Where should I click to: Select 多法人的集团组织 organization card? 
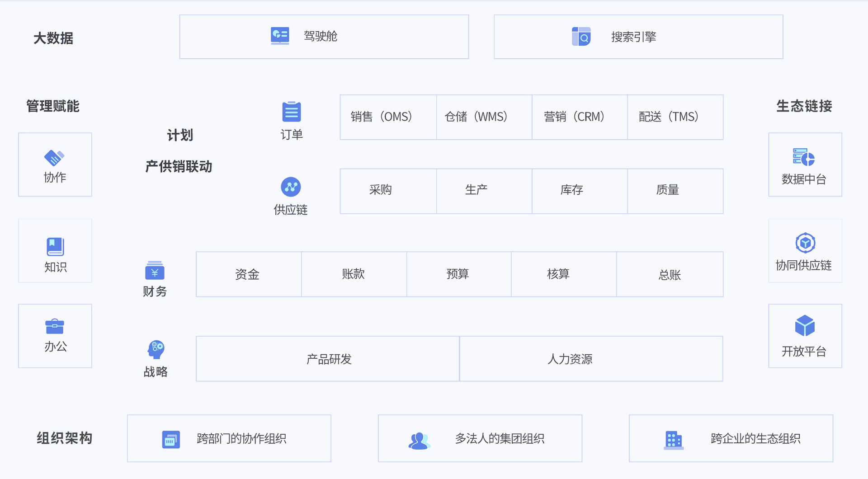480,438
